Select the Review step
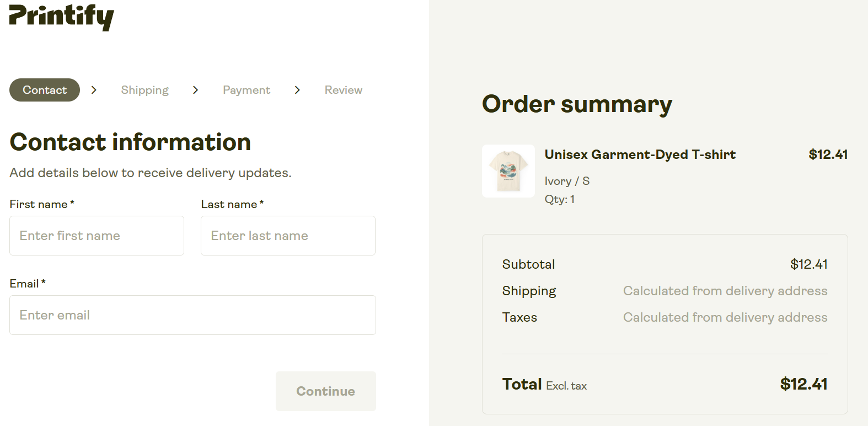The image size is (868, 426). pos(343,89)
